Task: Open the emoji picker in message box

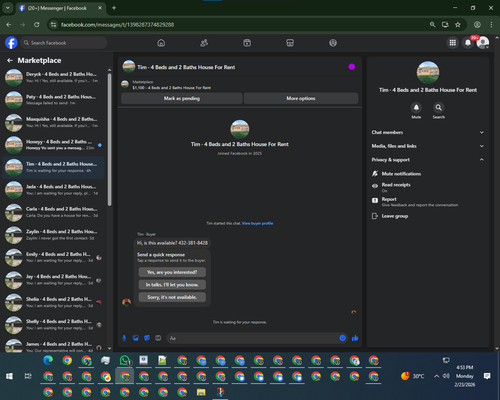Action: [342, 338]
